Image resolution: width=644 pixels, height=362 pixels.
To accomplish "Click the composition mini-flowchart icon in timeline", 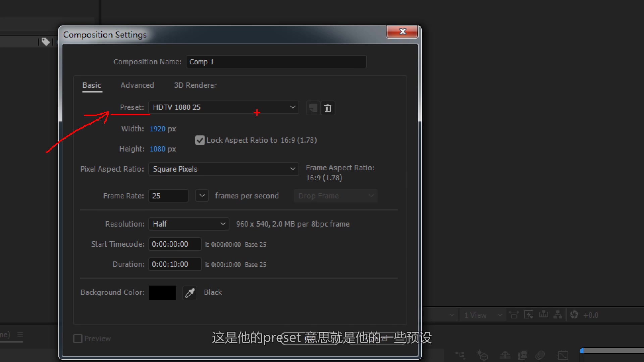I will coord(460,355).
